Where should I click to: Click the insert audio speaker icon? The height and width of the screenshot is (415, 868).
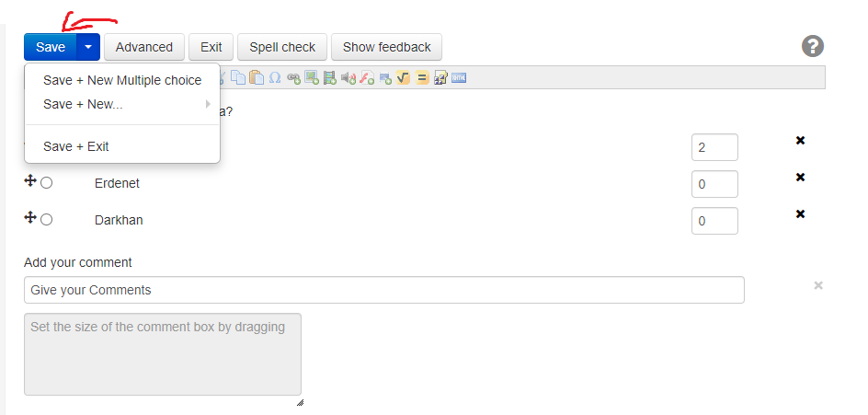pos(348,78)
